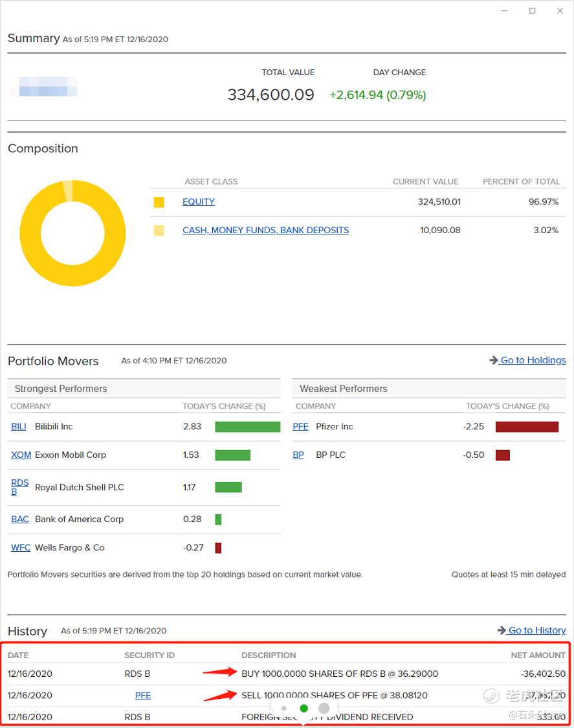
Task: Open the EQUITY asset class link
Action: click(x=198, y=202)
